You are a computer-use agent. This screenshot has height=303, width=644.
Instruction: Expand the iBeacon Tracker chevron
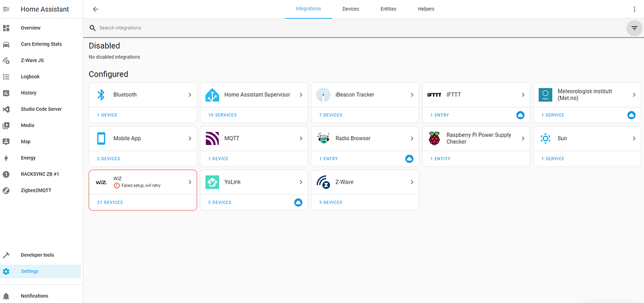[x=412, y=95]
